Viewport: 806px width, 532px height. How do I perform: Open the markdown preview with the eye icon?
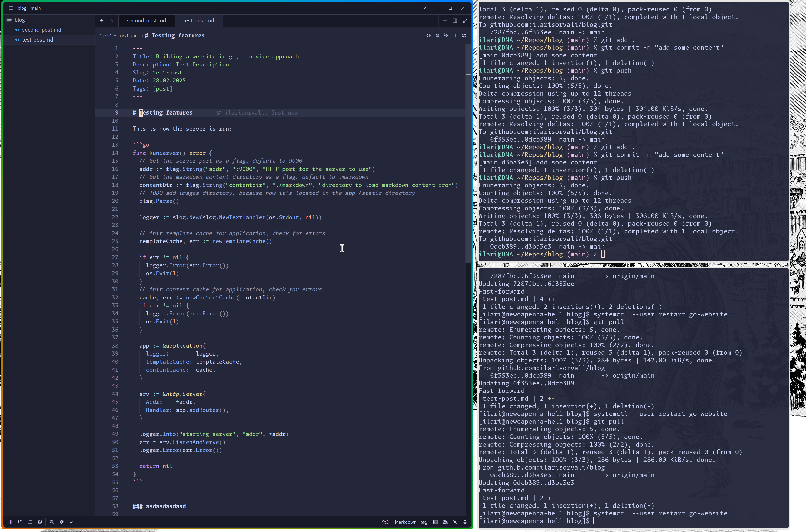click(429, 35)
